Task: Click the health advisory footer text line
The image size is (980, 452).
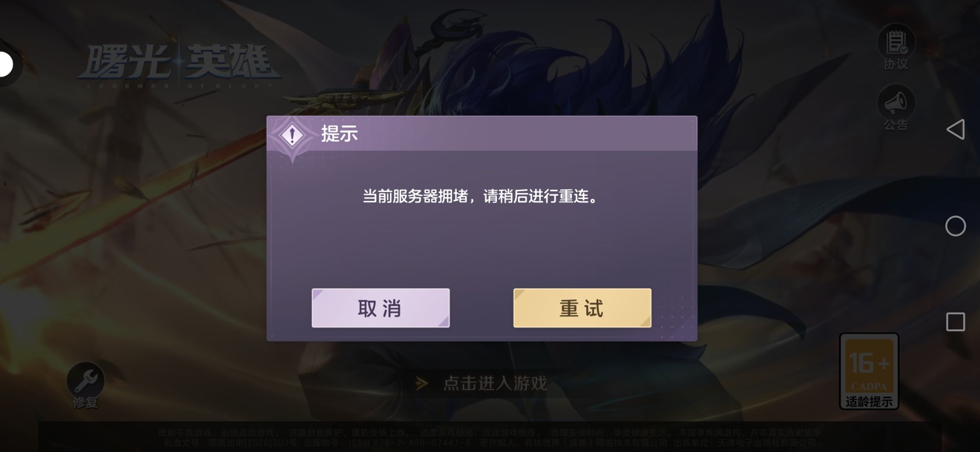Action: tap(490, 432)
